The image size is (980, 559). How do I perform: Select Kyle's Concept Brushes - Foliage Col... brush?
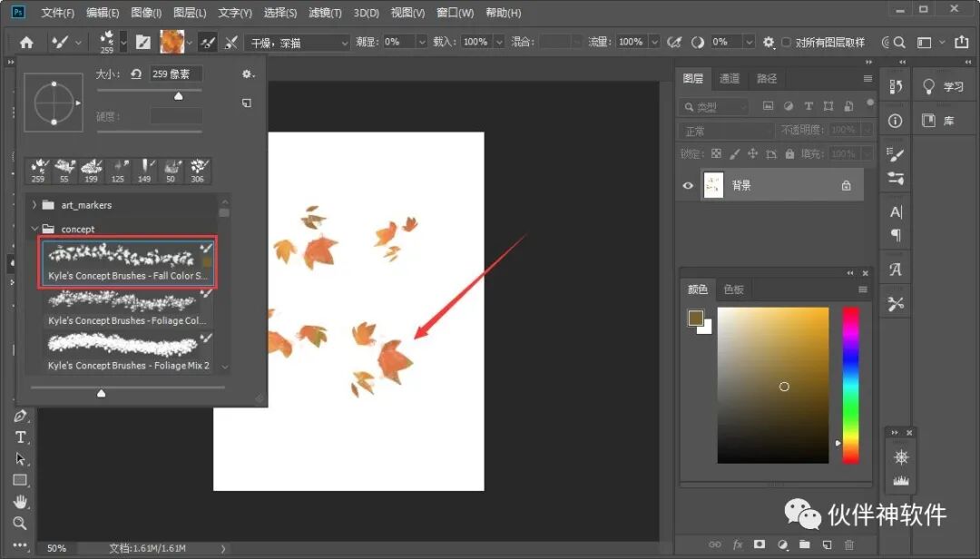(128, 309)
